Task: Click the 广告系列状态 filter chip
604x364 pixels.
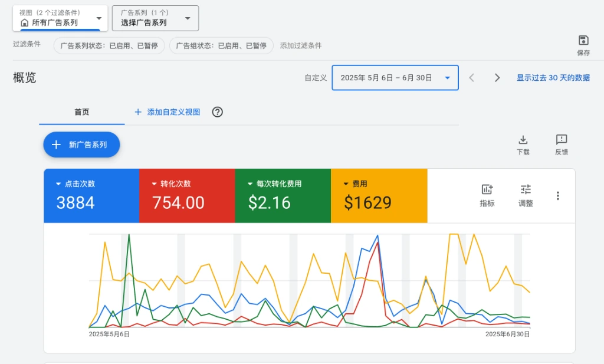Action: pyautogui.click(x=109, y=45)
